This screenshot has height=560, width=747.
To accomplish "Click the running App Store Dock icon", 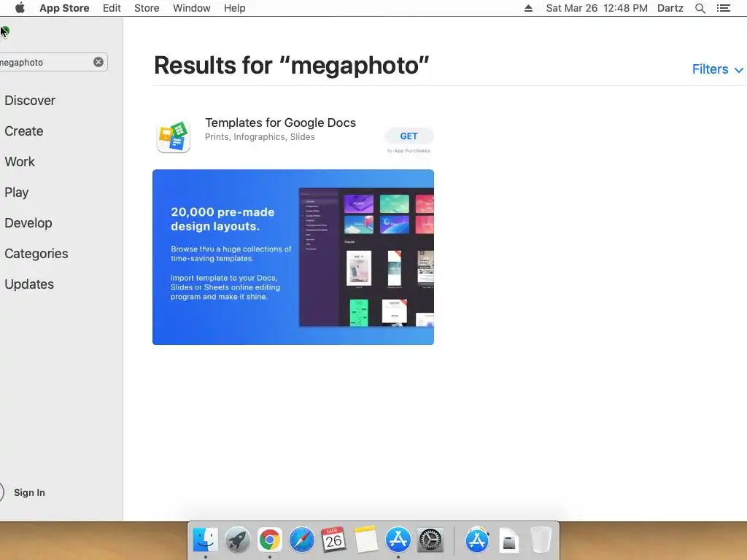I will 398,540.
